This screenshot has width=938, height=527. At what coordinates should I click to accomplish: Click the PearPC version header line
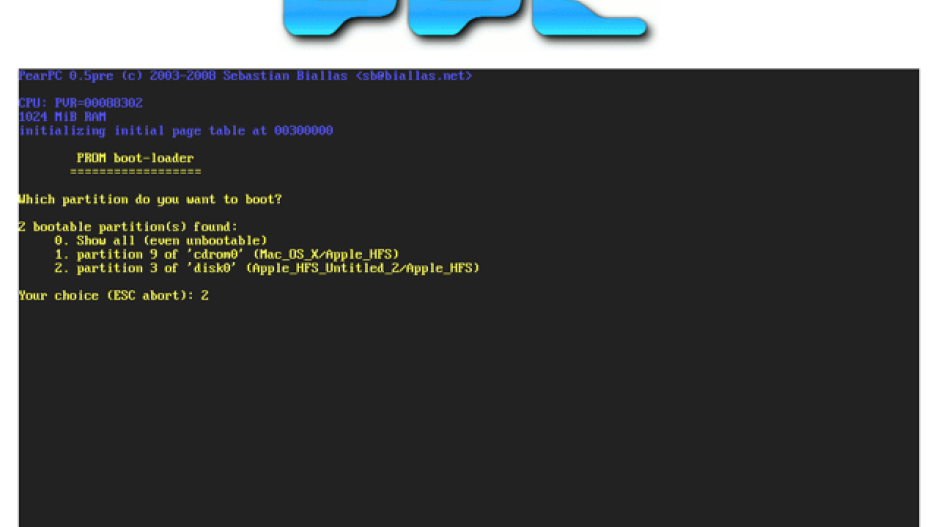[245, 76]
